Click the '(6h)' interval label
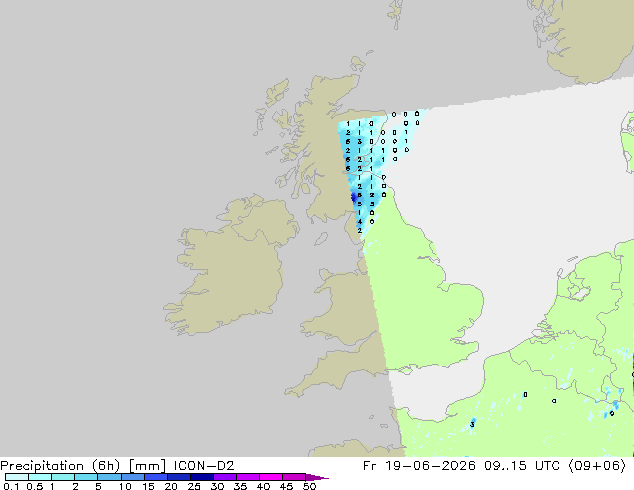Image resolution: width=634 pixels, height=490 pixels. point(106,466)
